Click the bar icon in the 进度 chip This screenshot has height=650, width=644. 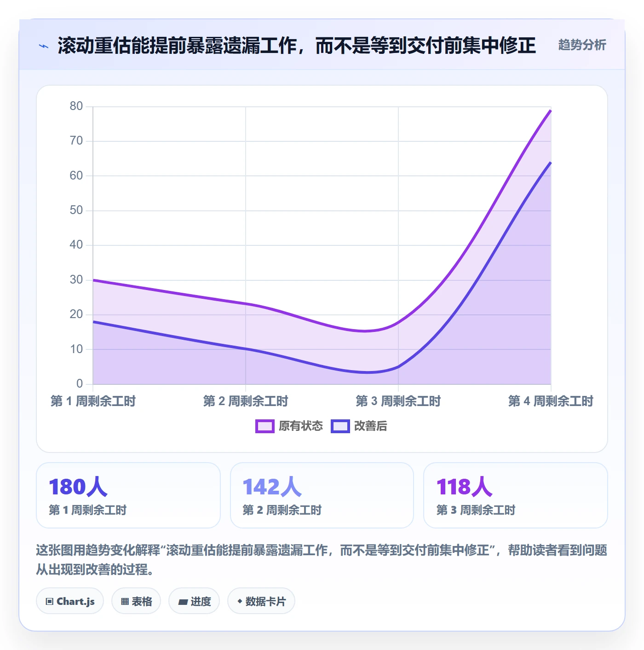pyautogui.click(x=183, y=602)
